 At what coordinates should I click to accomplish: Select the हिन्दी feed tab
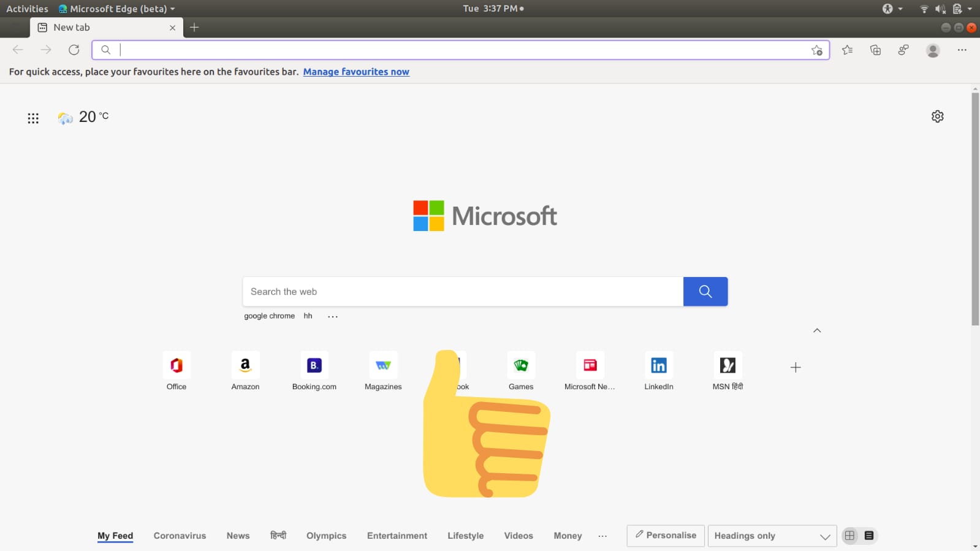278,535
